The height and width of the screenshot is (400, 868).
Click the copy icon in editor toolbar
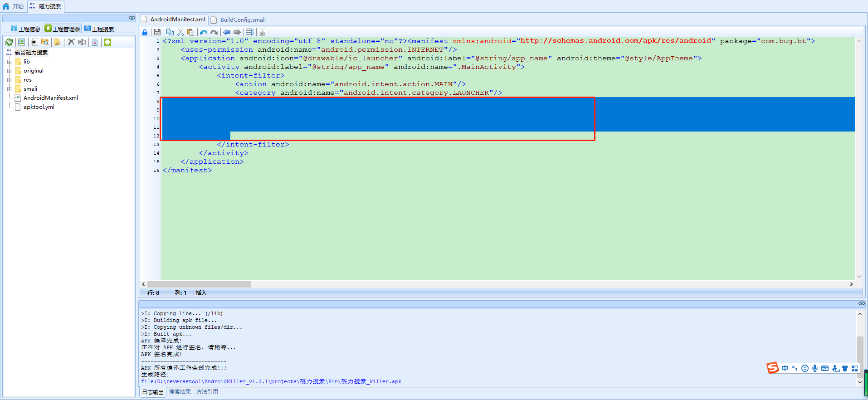(170, 32)
